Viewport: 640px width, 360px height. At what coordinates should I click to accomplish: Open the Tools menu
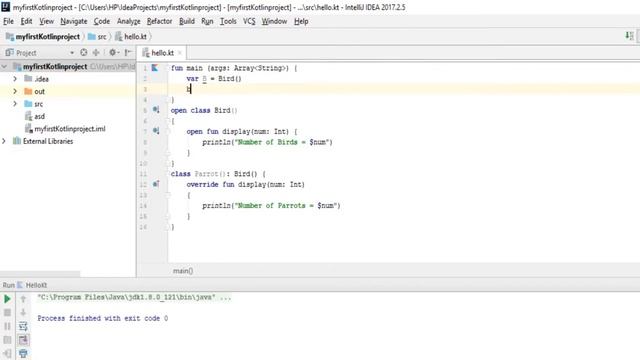[228, 21]
